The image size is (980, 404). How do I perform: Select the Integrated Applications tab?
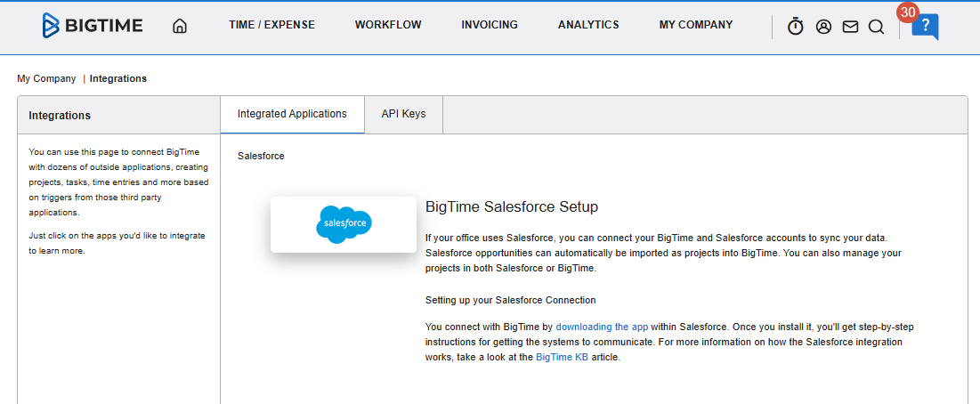point(292,114)
